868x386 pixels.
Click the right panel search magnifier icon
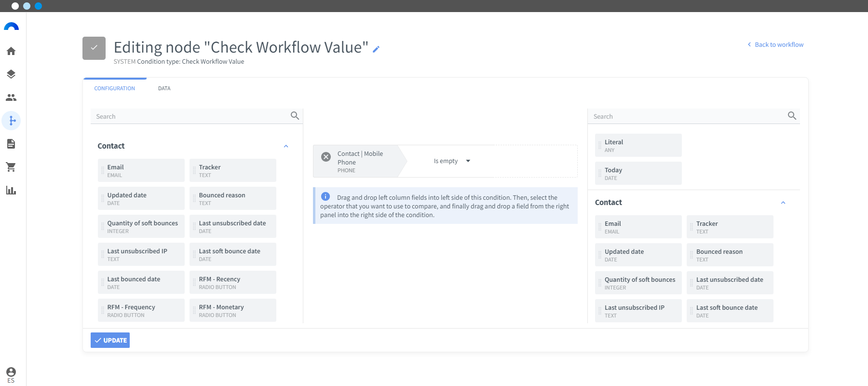(792, 116)
